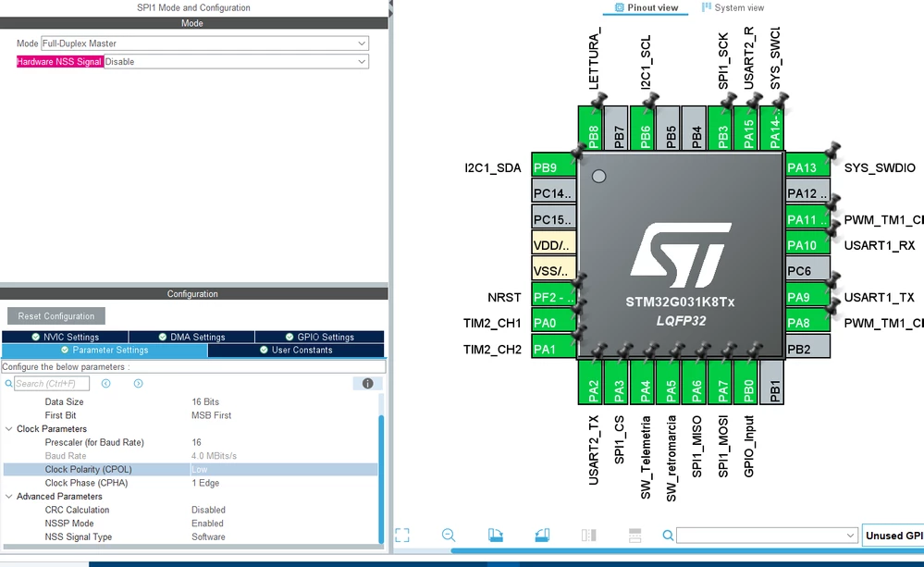The image size is (924, 567).
Task: Select the PA5 pin on chip
Action: (x=671, y=382)
